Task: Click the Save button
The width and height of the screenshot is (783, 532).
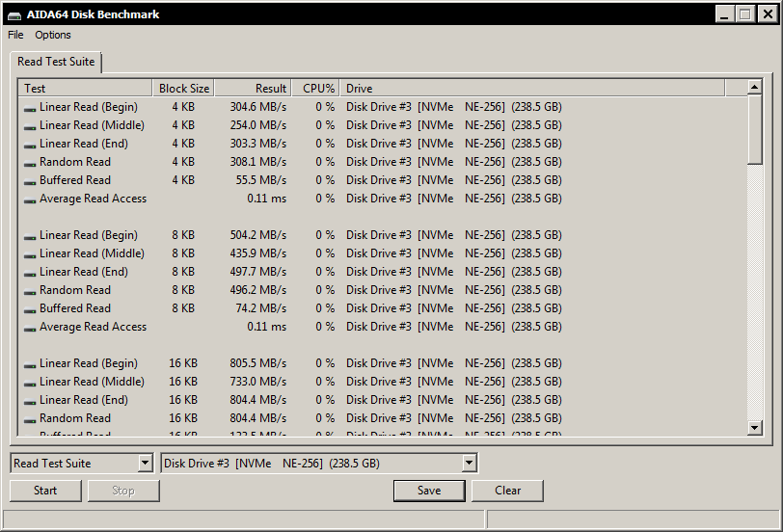Action: coord(429,491)
